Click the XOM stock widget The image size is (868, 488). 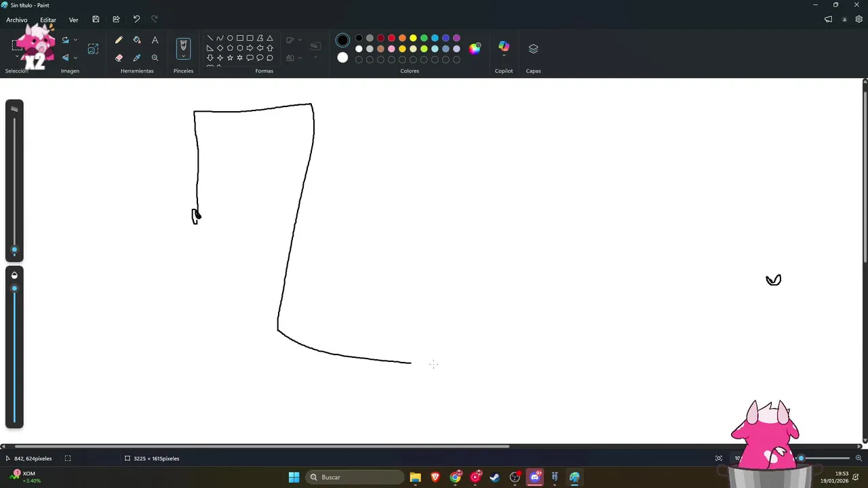(26, 476)
